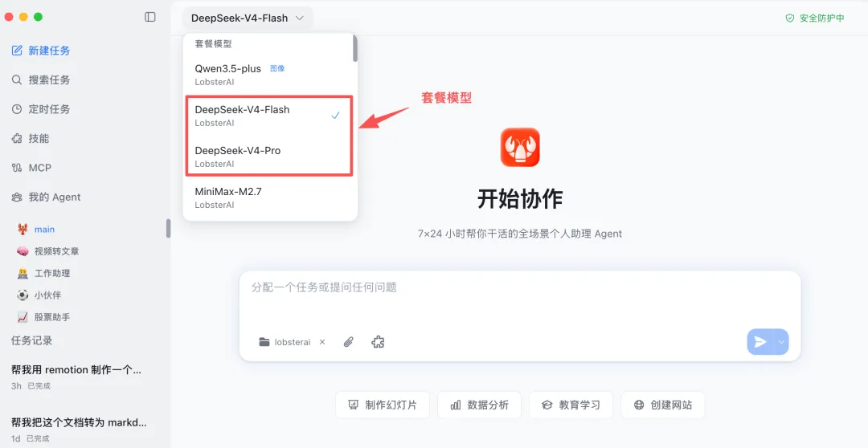This screenshot has width=868, height=448.
Task: Click the folder icon next to lobsterai
Action: coord(264,342)
